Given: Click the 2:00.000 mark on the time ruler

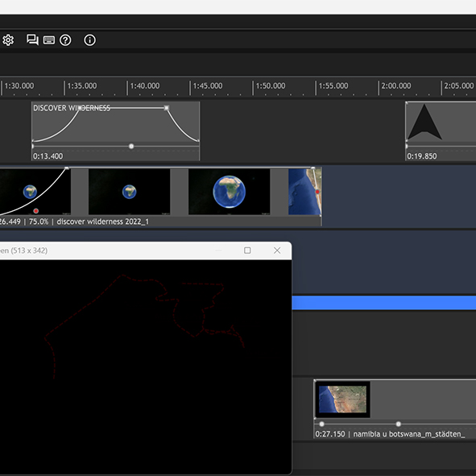Looking at the screenshot, I should click(x=395, y=86).
